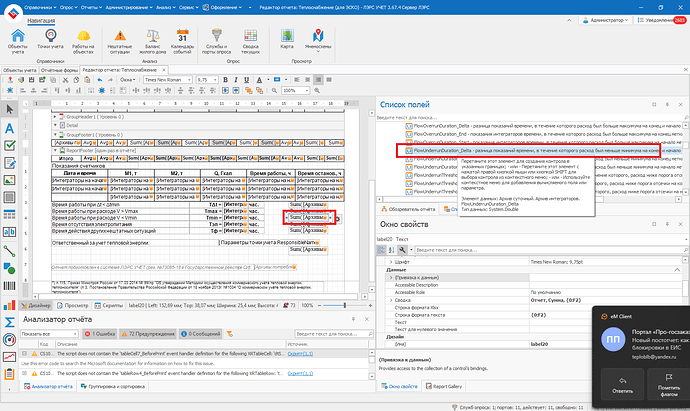The image size is (690, 411).
Task: Open the Уведомления notifications button
Action: pos(662,20)
